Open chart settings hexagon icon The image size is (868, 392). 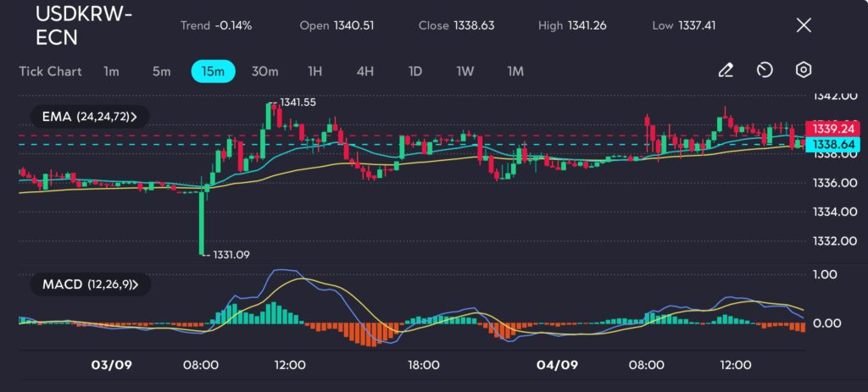pos(804,70)
